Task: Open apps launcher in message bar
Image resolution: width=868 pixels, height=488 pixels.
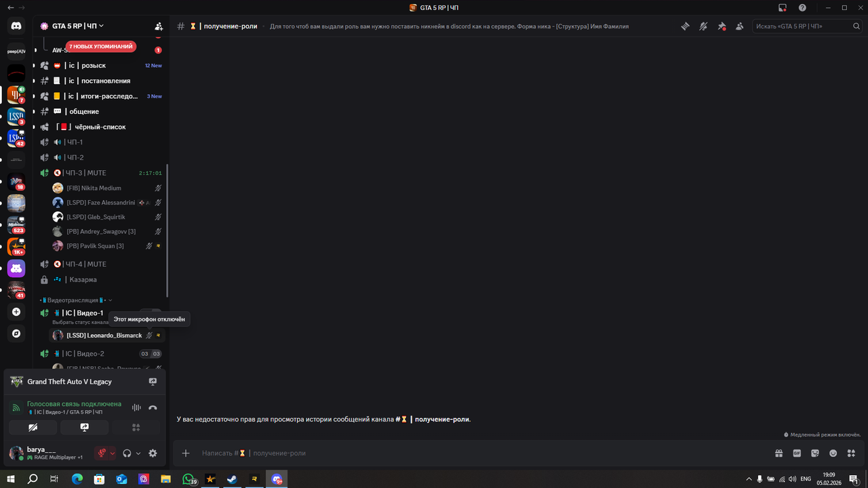Action: tap(851, 453)
